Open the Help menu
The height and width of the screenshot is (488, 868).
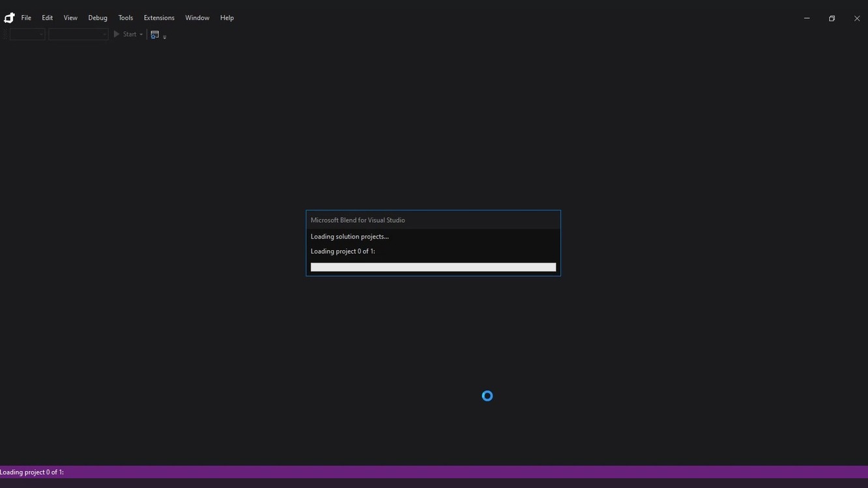tap(227, 18)
